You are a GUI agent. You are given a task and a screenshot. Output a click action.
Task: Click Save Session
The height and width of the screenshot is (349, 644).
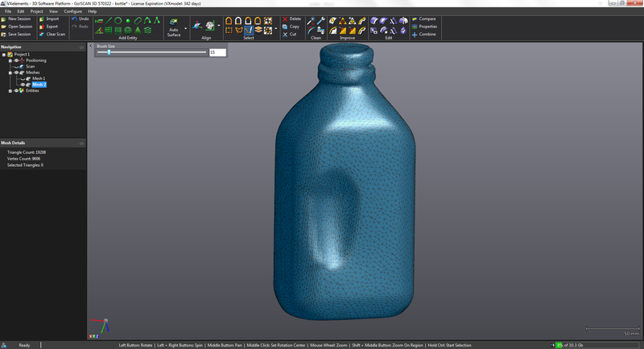pos(16,35)
